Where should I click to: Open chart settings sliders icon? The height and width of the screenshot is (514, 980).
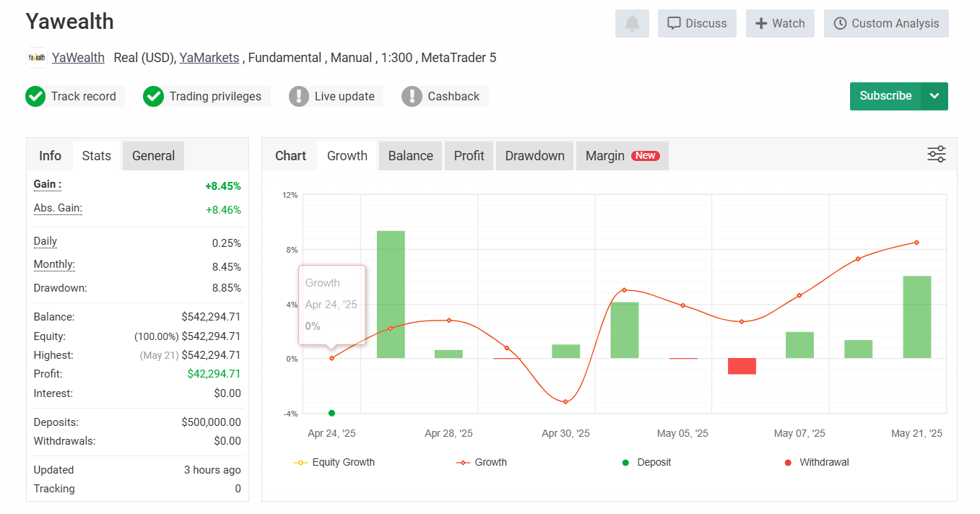point(936,154)
